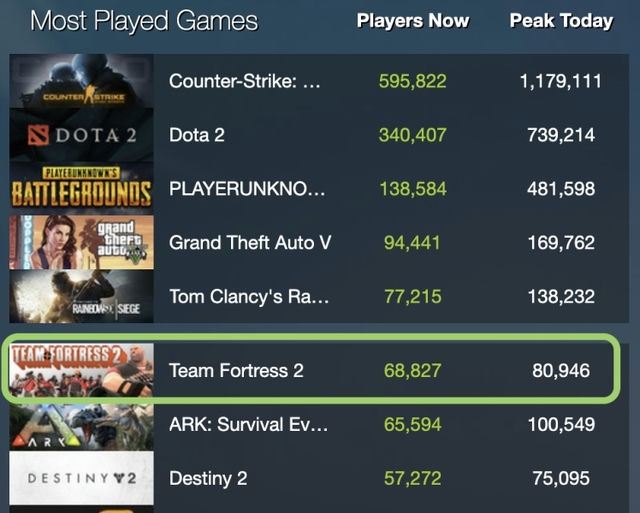Click the Rainbow Six Siege thumbnail
Image resolution: width=640 pixels, height=513 pixels.
[x=81, y=296]
